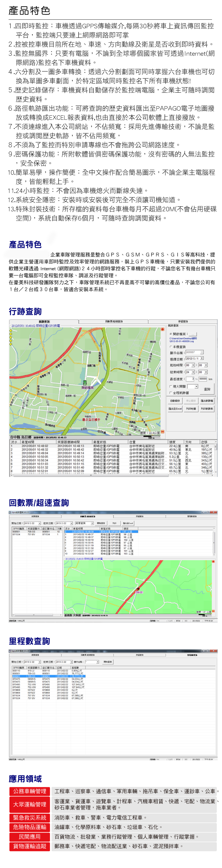The height and width of the screenshot is (868, 222).
Task: Click the 列印航跡表 button
Action: pyautogui.click(x=207, y=409)
